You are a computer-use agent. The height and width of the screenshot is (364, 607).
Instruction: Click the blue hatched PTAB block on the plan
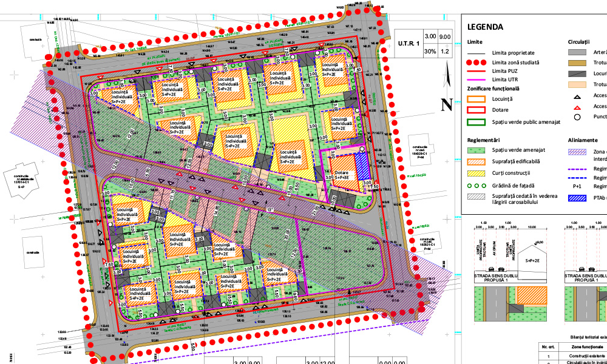click(362, 167)
